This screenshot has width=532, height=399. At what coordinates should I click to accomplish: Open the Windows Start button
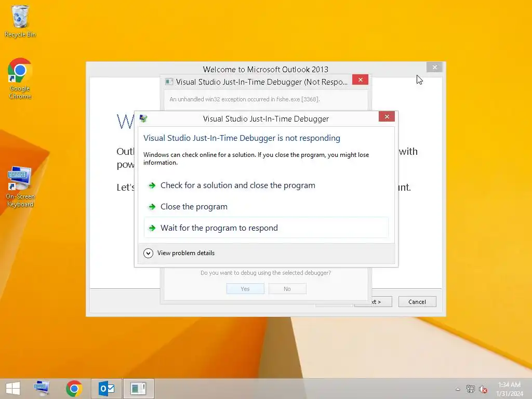13,389
